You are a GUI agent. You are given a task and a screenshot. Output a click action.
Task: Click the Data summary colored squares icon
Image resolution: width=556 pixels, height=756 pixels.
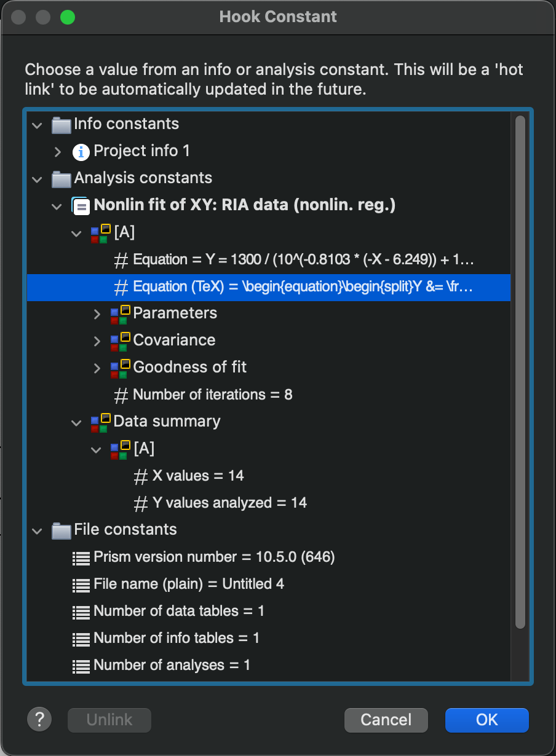pyautogui.click(x=100, y=422)
